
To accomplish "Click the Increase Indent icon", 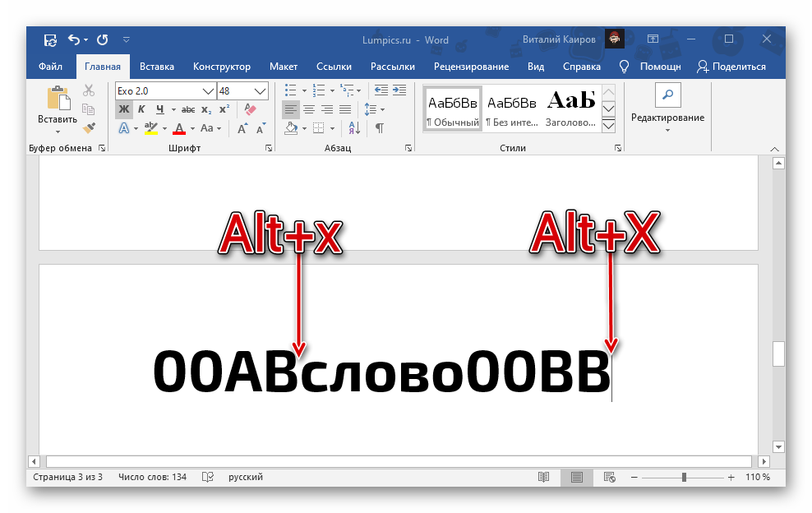I will click(400, 90).
